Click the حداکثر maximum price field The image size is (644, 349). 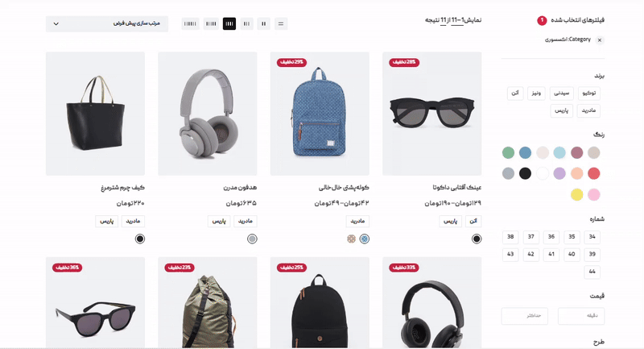click(525, 316)
